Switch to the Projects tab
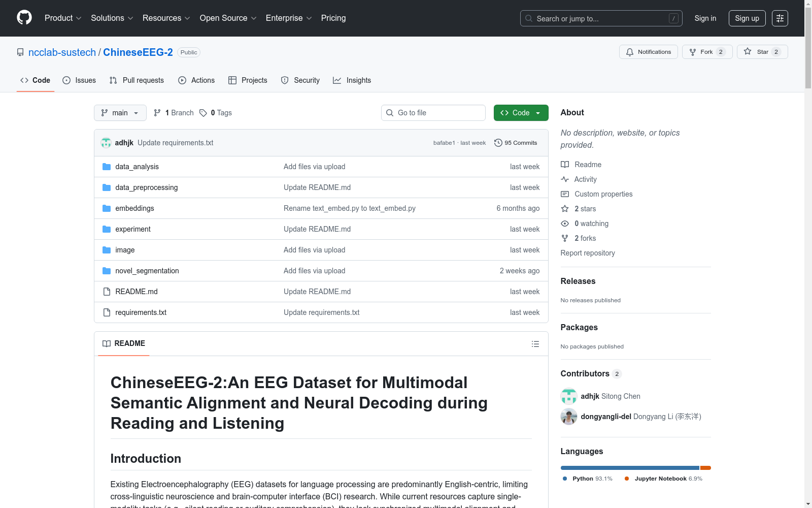Image resolution: width=812 pixels, height=508 pixels. [x=248, y=80]
